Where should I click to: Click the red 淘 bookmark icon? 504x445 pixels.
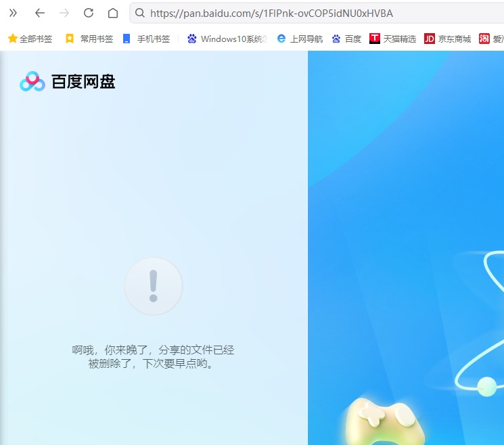484,39
